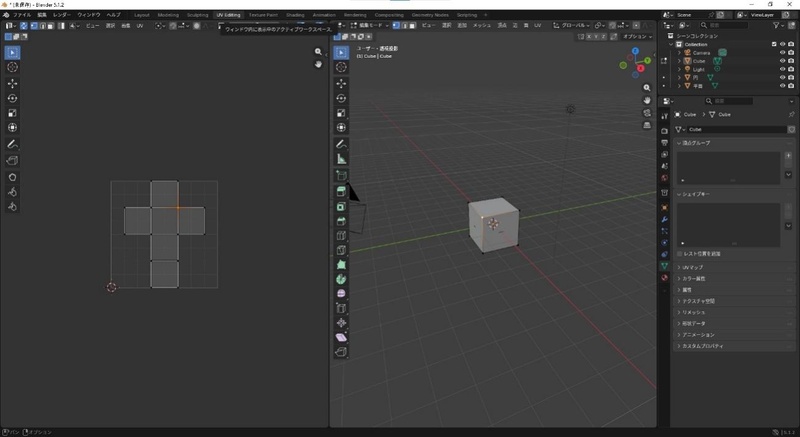Select the 3D viewport Measure tool

341,160
